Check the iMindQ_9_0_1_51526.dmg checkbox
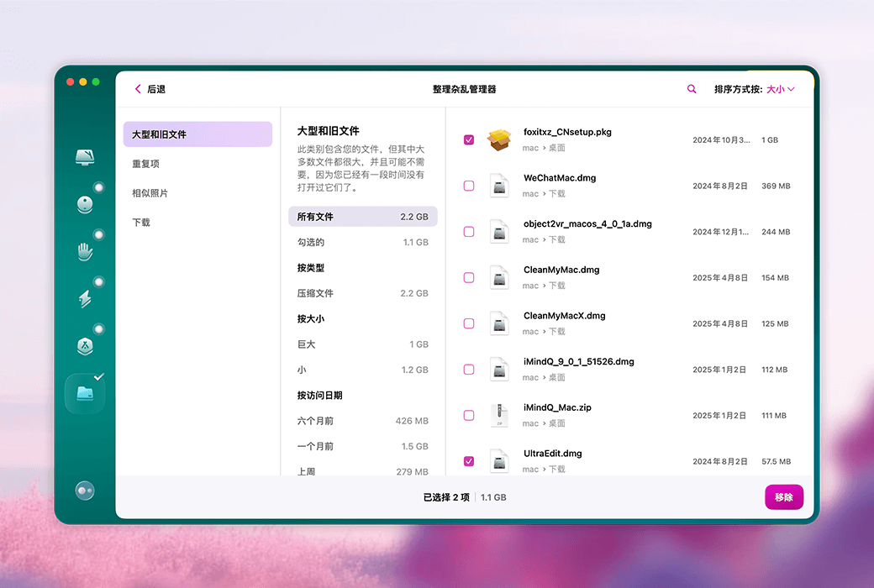 (x=469, y=370)
